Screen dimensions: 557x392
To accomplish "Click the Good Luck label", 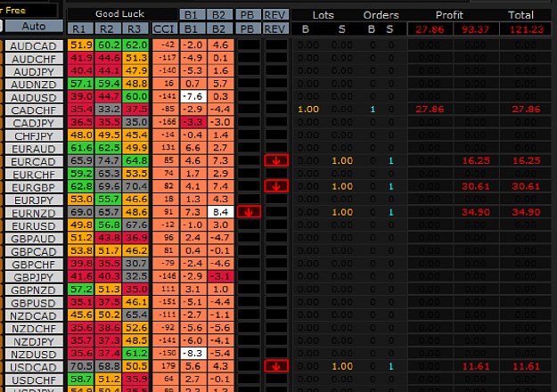I will [x=120, y=14].
